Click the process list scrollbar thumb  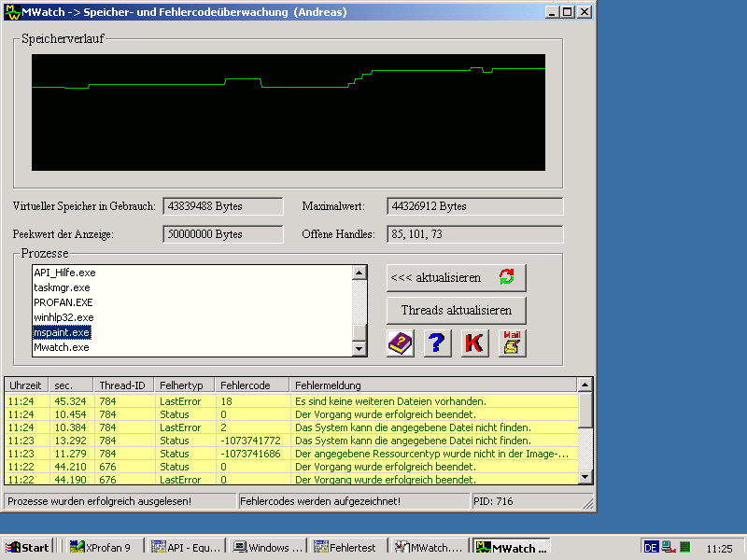pyautogui.click(x=359, y=333)
